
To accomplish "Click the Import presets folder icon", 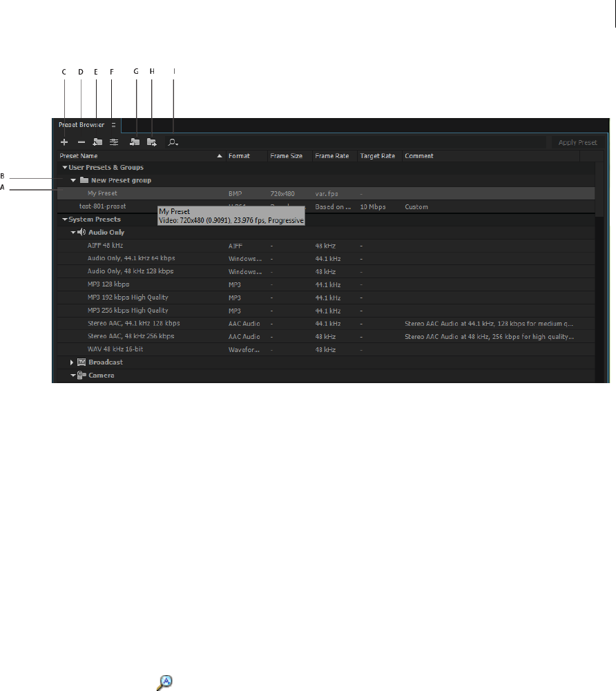I will coord(135,142).
